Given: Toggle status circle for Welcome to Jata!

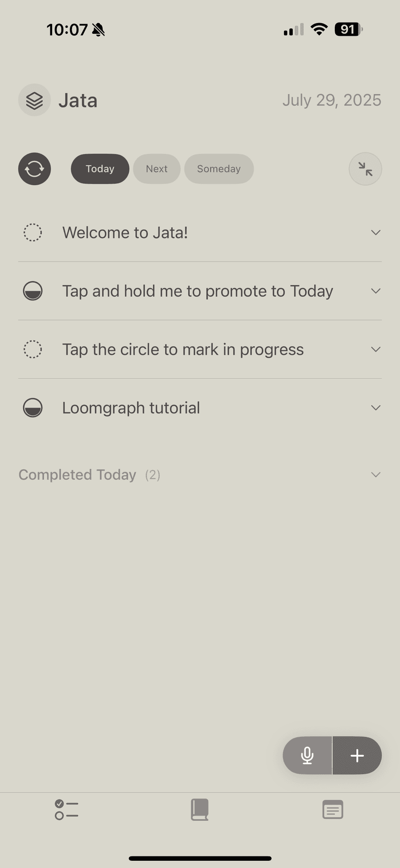Looking at the screenshot, I should (33, 233).
